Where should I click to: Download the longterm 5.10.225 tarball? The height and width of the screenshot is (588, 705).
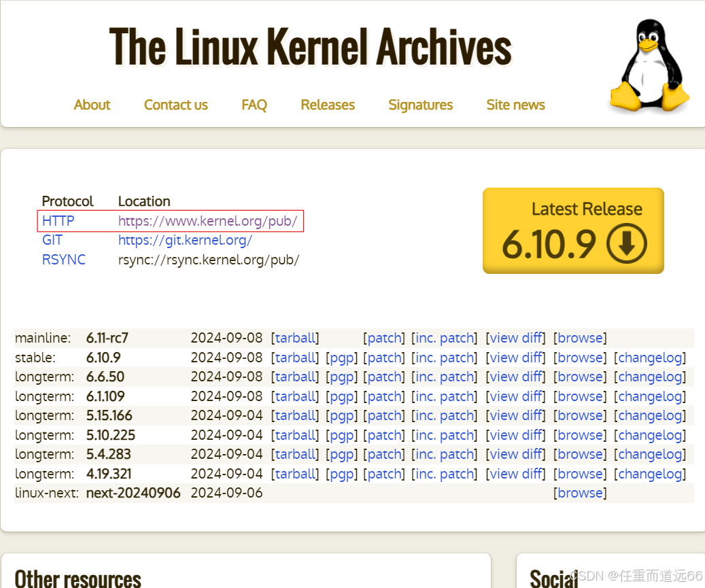point(295,435)
